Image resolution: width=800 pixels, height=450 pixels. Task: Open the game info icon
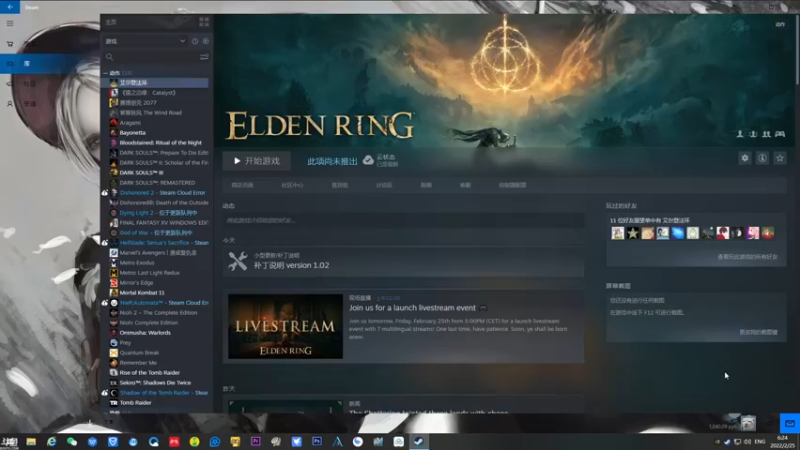pos(762,158)
